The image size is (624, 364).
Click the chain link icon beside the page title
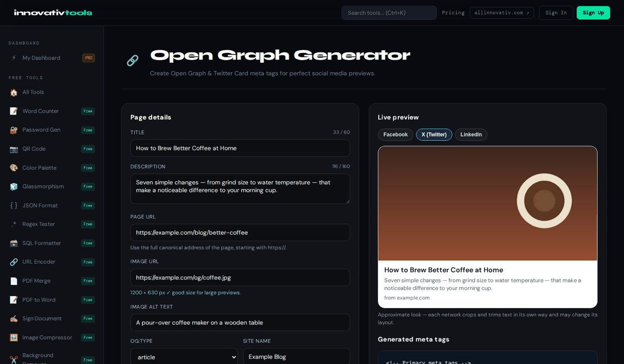tap(133, 61)
